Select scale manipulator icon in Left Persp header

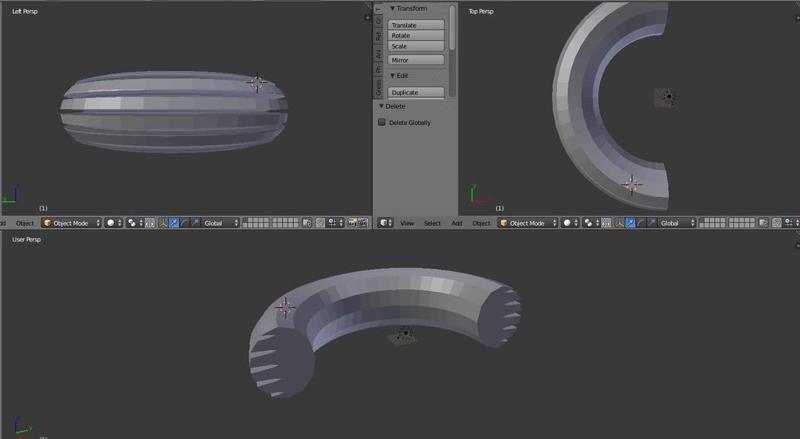click(195, 223)
